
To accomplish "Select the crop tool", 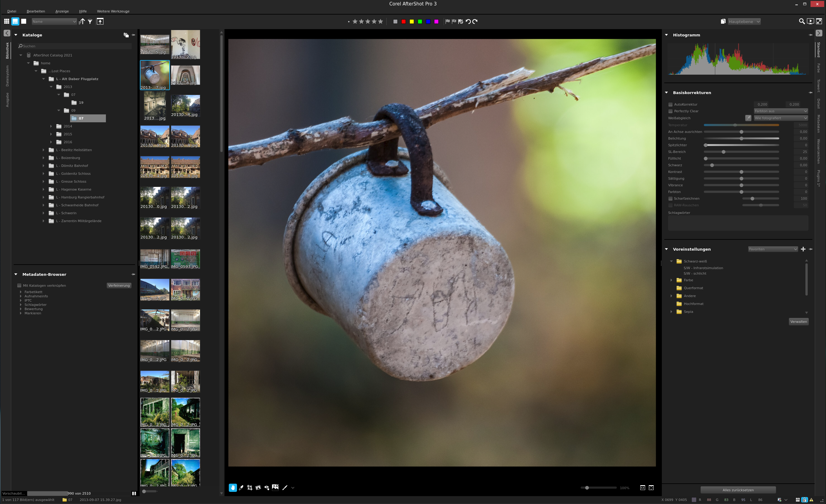I will [x=249, y=488].
